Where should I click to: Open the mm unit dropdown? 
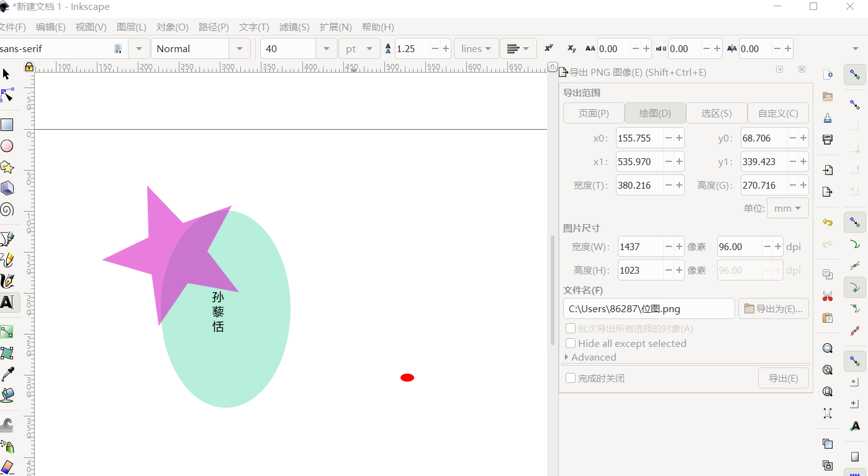click(x=788, y=209)
